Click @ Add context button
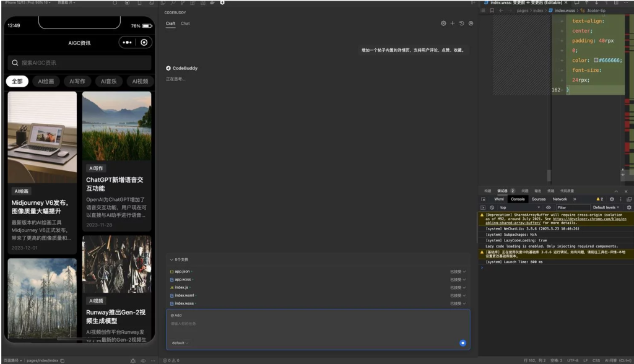The image size is (634, 364). pos(176,316)
